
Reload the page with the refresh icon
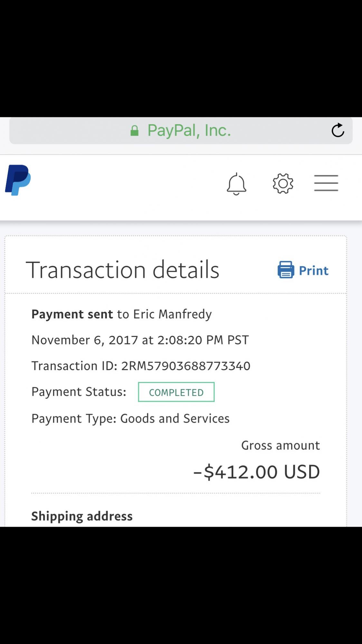pyautogui.click(x=338, y=130)
